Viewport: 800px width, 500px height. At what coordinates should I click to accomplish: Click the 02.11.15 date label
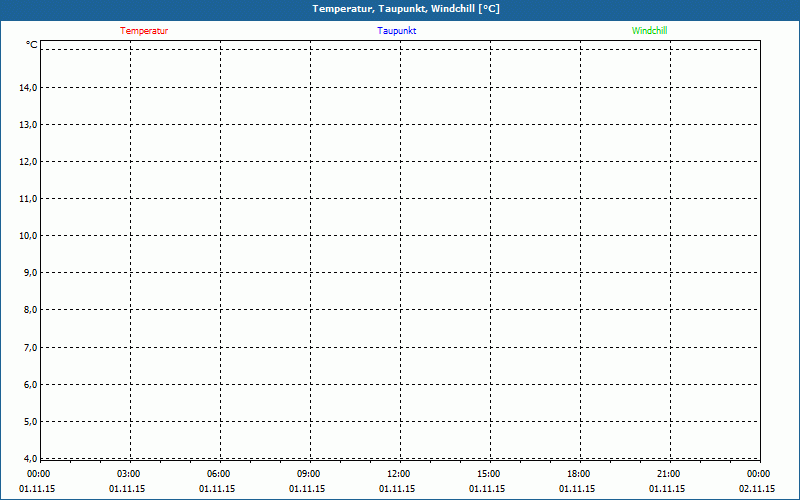click(x=757, y=489)
